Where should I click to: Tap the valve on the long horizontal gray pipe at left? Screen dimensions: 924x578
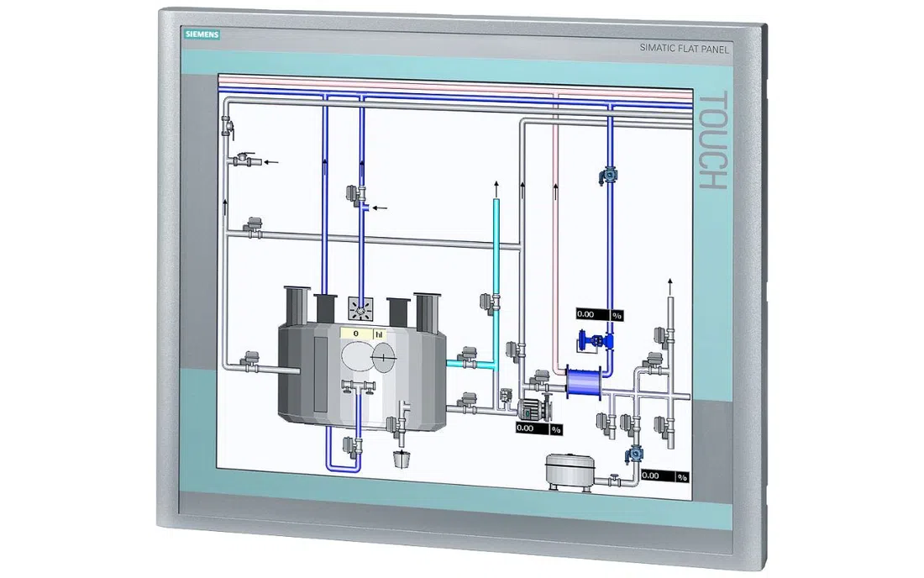(254, 228)
